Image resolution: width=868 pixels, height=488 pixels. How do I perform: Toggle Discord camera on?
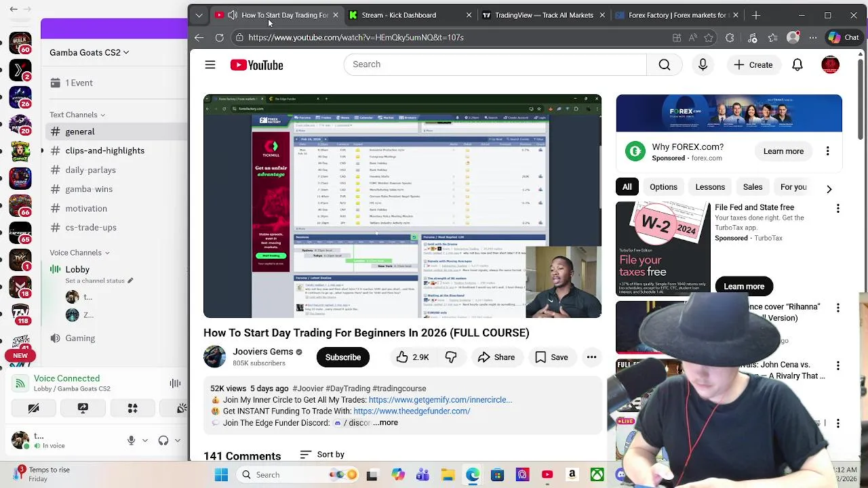tap(33, 408)
